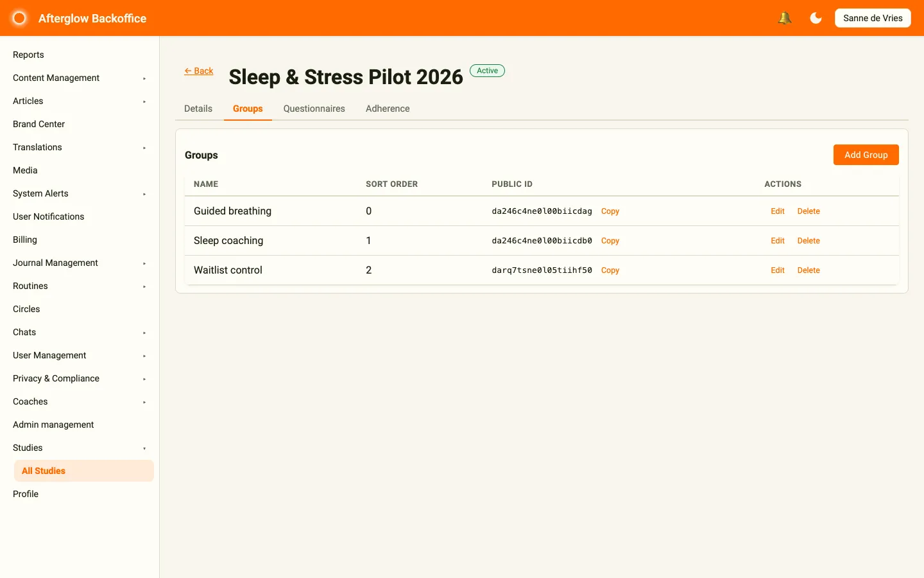Click the Active status badge
The image size is (924, 578).
pos(487,71)
